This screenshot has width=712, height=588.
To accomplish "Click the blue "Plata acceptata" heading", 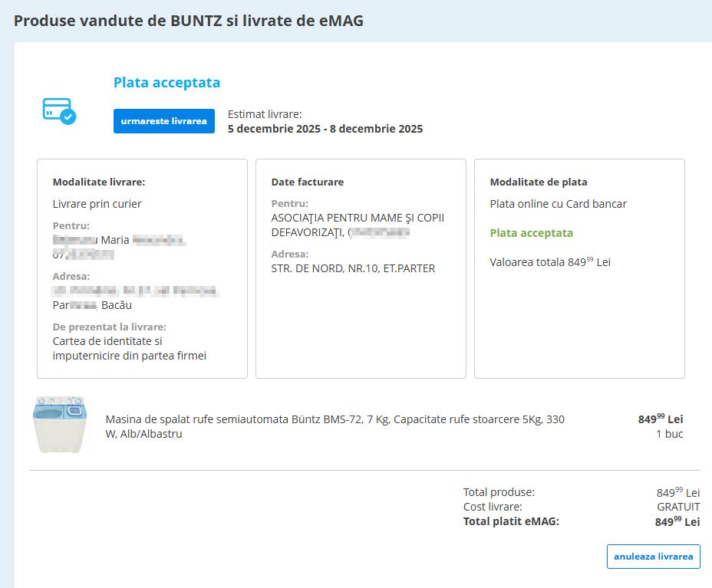I will click(x=166, y=83).
